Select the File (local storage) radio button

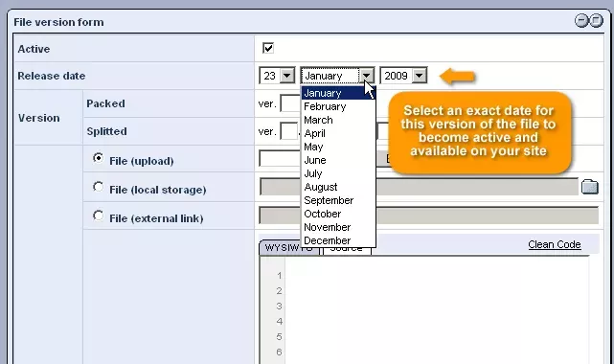click(x=98, y=187)
